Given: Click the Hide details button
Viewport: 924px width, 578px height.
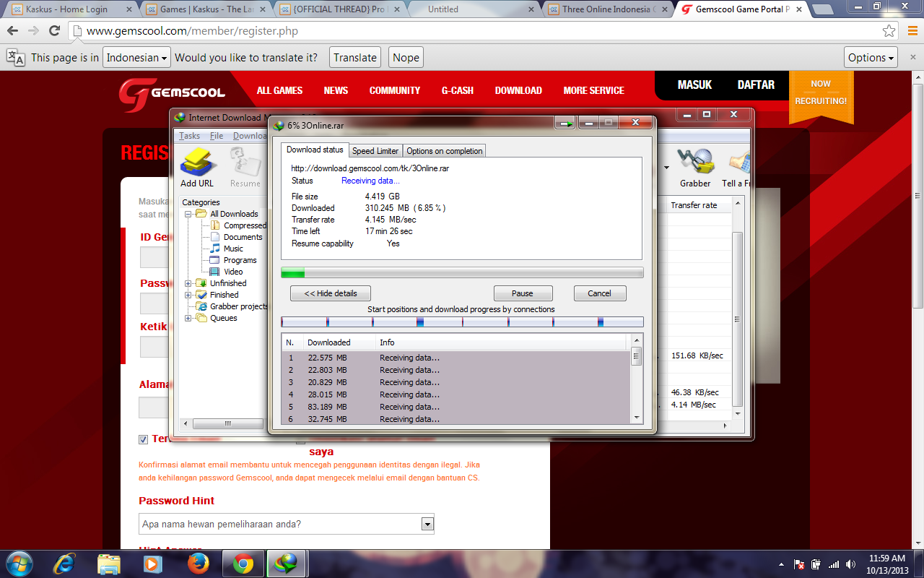Looking at the screenshot, I should 331,293.
